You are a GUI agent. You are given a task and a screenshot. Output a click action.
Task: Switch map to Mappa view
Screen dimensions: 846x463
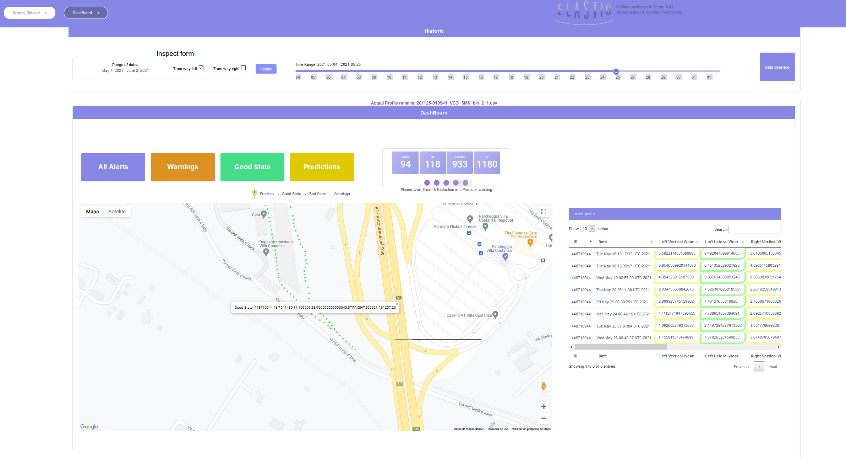(x=93, y=211)
